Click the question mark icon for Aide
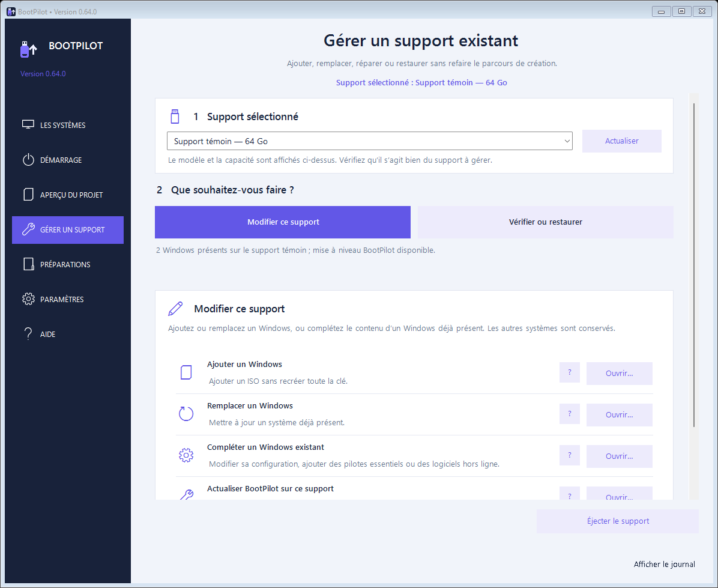 [x=28, y=333]
